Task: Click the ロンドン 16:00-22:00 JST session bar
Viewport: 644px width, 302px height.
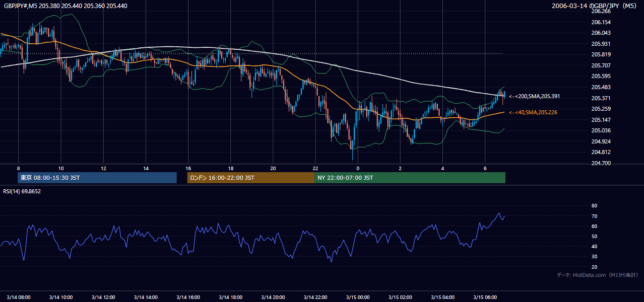Action: (x=250, y=178)
